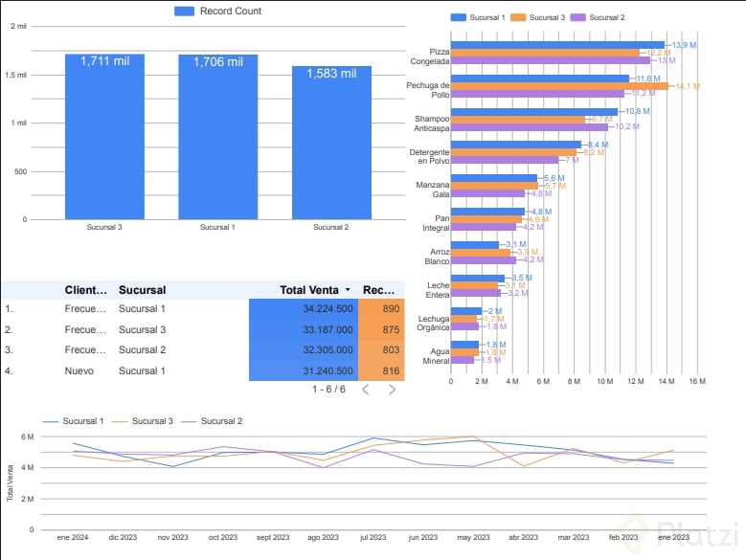746x560 pixels.
Task: Click the Pizza Congelada Sucursal 1 bar
Action: coord(557,45)
